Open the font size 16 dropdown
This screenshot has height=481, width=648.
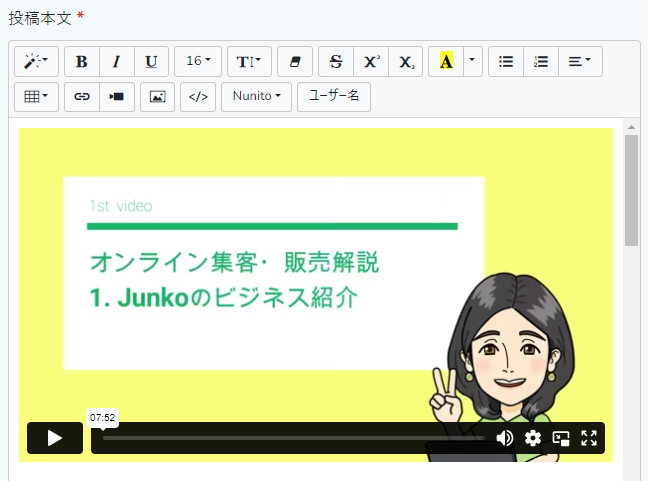[198, 61]
